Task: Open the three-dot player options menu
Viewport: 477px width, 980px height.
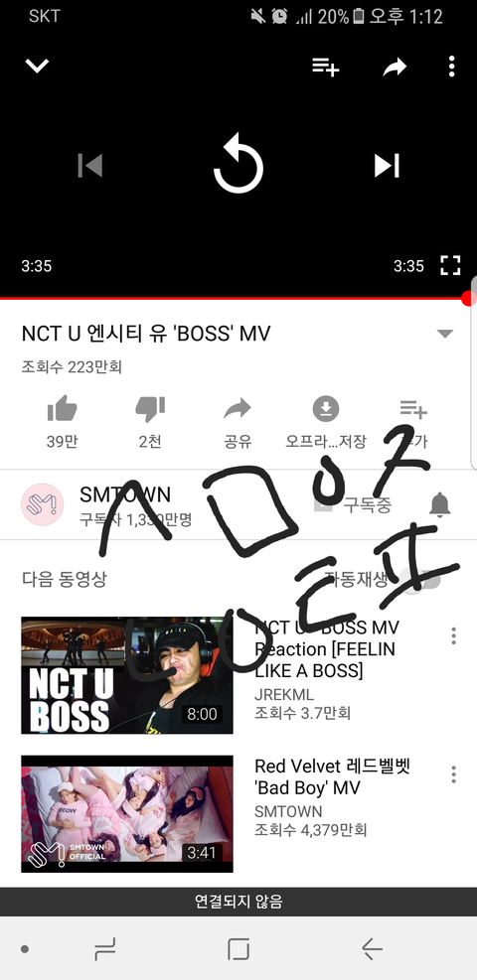Action: tap(451, 67)
